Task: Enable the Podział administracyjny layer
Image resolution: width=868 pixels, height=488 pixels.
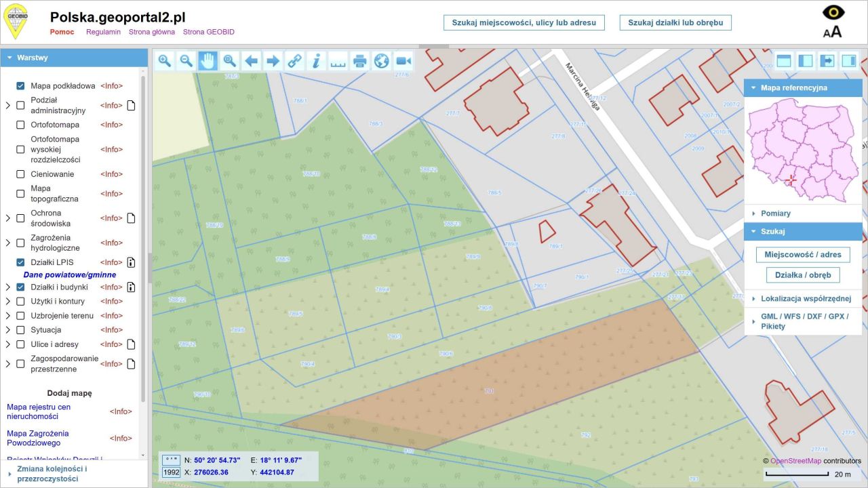Action: pyautogui.click(x=20, y=105)
